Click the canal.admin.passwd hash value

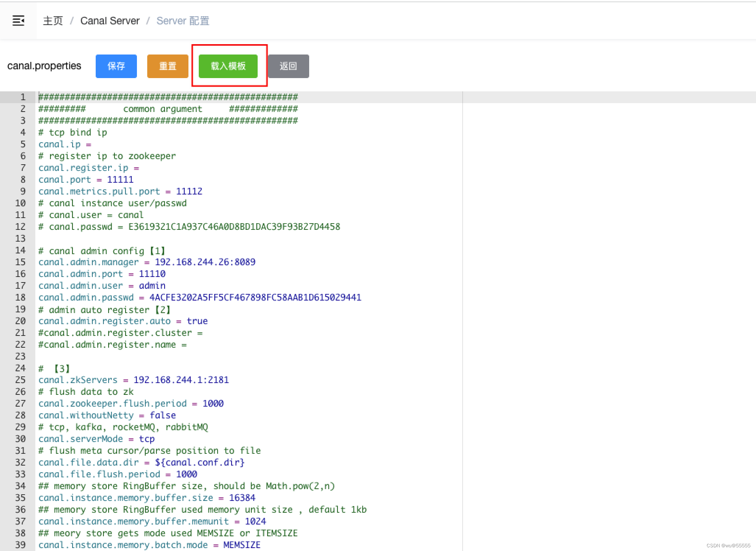coord(255,298)
